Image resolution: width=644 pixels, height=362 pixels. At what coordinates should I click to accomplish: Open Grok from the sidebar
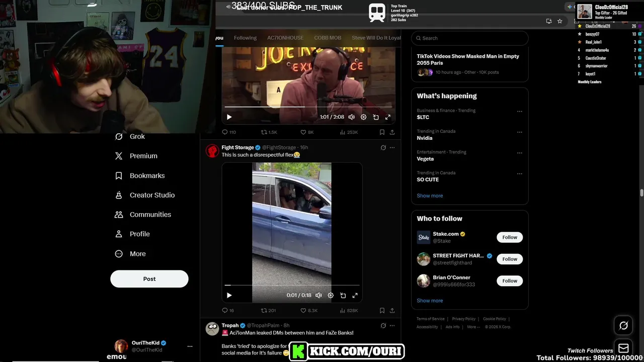tap(130, 136)
